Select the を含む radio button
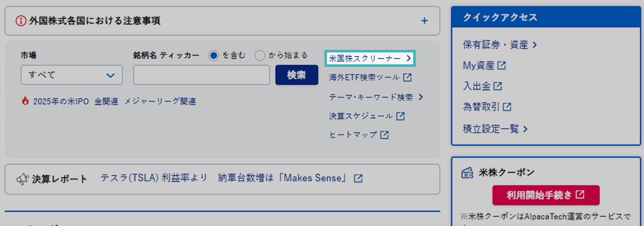This screenshot has height=226, width=644. 213,55
